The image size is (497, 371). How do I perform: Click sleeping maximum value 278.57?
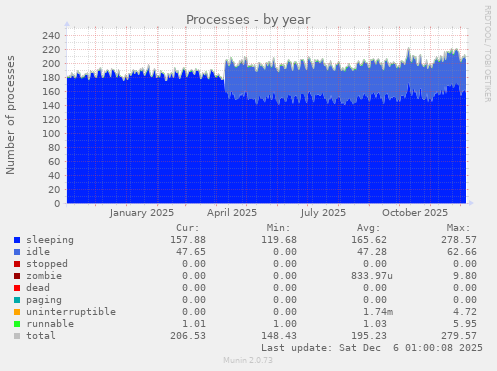pyautogui.click(x=459, y=240)
